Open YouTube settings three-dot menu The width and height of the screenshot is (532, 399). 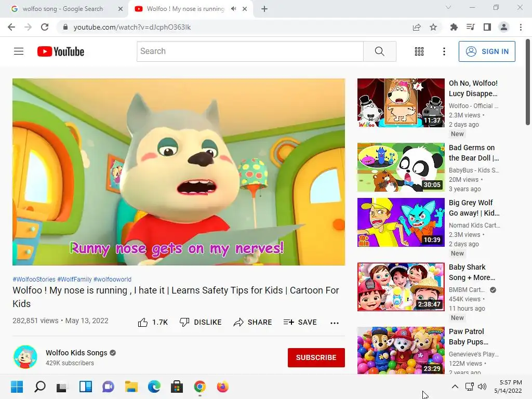click(444, 51)
